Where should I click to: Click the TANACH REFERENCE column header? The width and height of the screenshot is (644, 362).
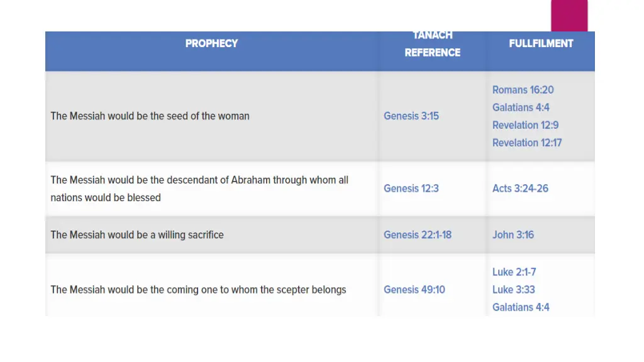pos(433,45)
